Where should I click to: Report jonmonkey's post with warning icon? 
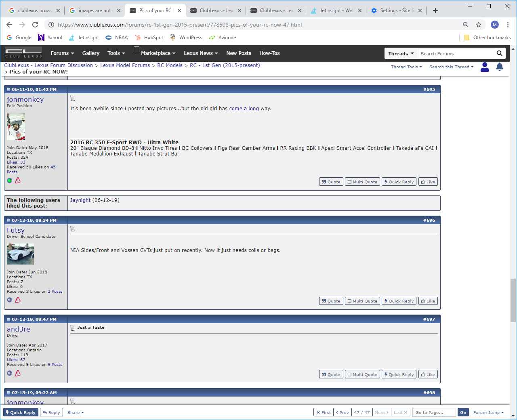tap(18, 181)
